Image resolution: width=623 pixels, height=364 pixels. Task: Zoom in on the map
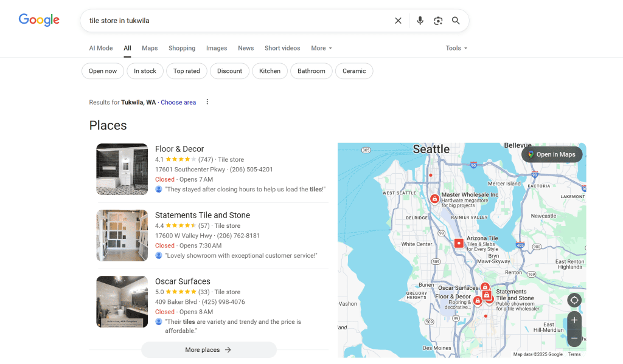tap(574, 320)
